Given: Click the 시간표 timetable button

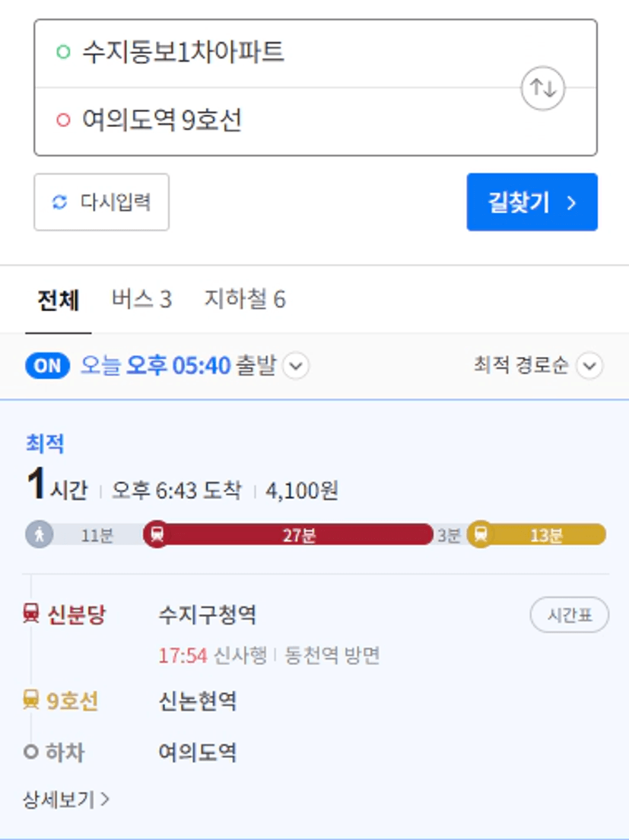Looking at the screenshot, I should click(569, 615).
